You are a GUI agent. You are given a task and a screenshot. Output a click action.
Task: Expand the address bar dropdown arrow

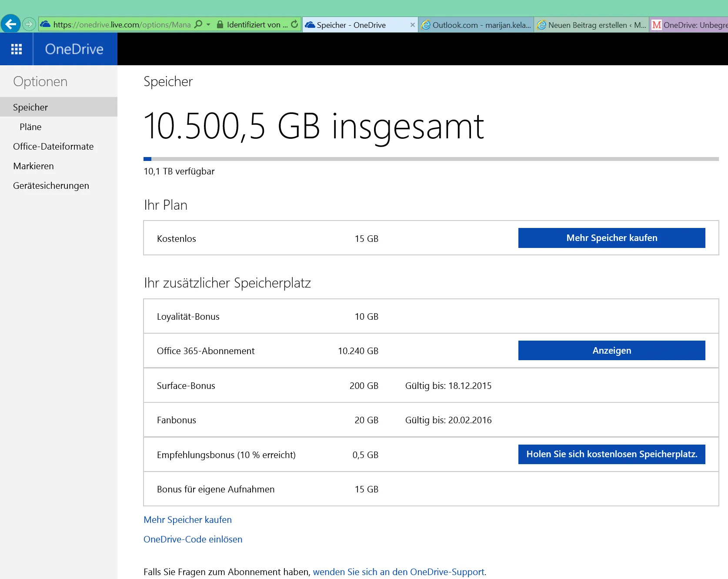pos(208,25)
